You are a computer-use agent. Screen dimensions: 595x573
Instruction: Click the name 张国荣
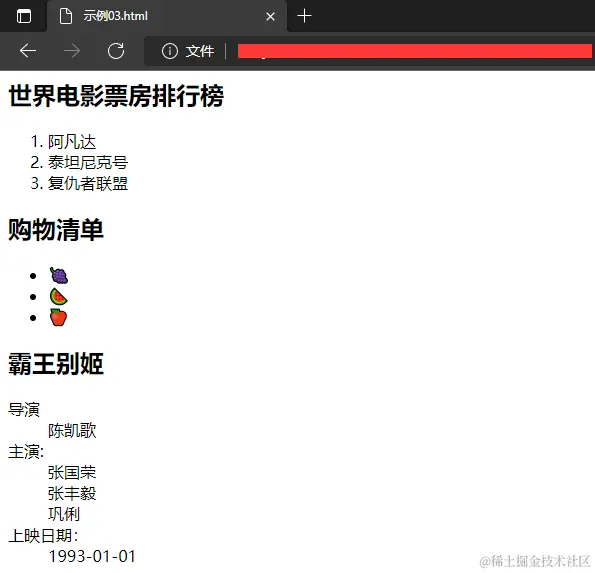pos(72,473)
